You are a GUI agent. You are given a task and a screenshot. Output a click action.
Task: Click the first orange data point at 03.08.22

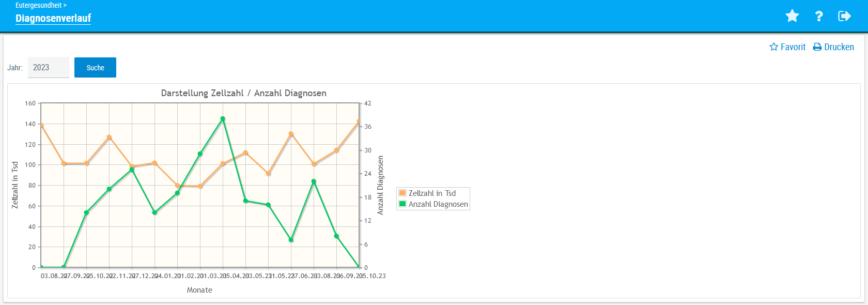42,126
